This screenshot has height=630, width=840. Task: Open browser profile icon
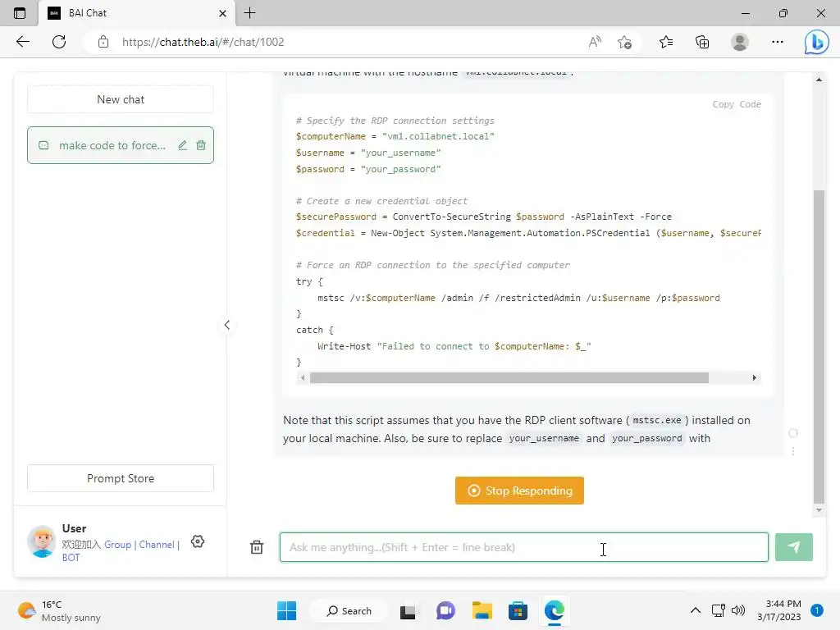pos(740,42)
